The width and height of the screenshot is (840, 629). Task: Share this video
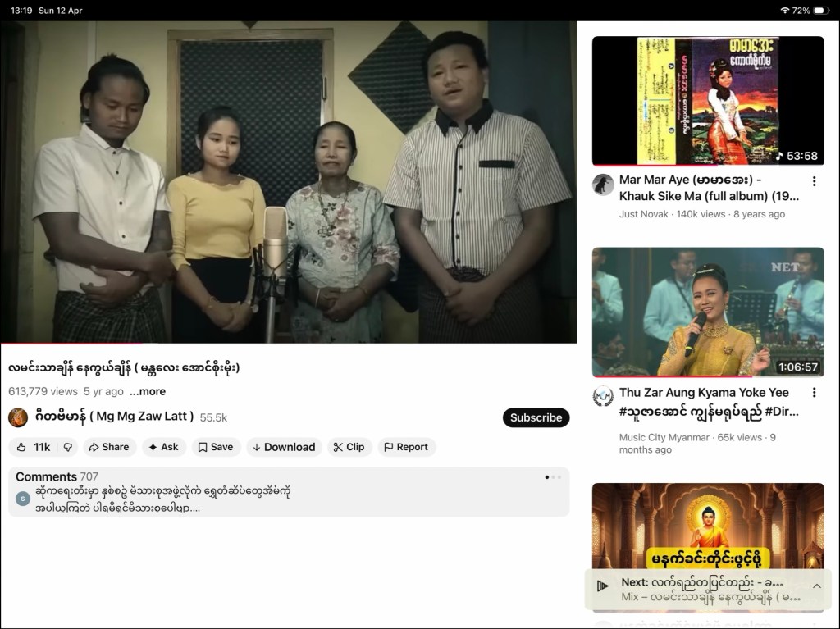(108, 447)
